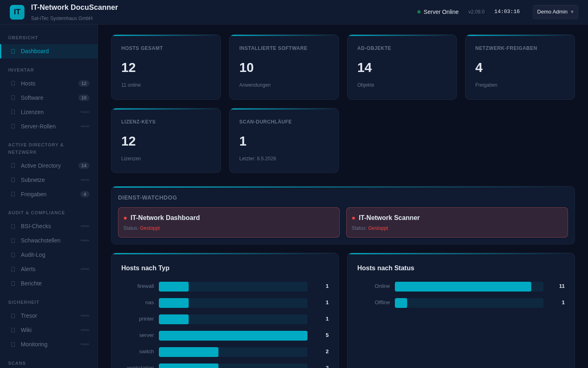Click the Server-Rollen sidebar icon
Screen dimensions: 588x368
[x=13, y=126]
